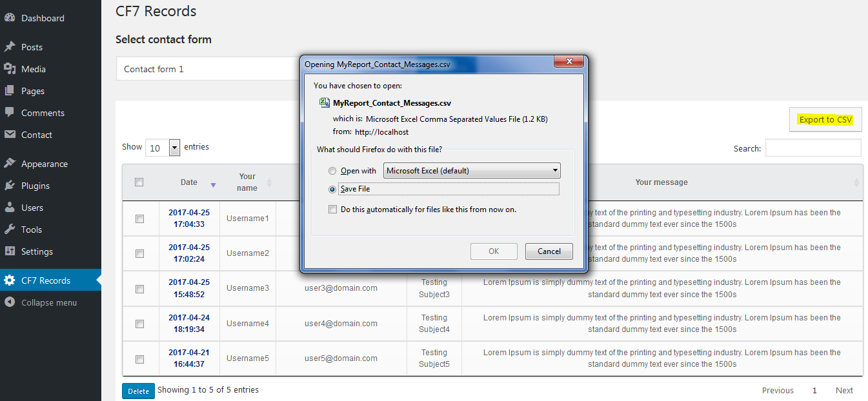Screen dimensions: 868x401
Task: Select the Save File radio button
Action: [x=332, y=189]
